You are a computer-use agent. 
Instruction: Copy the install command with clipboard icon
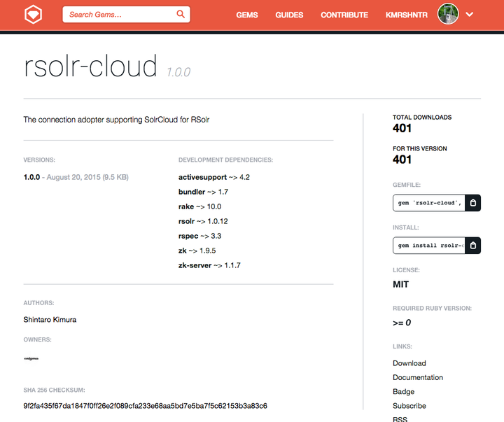point(472,246)
